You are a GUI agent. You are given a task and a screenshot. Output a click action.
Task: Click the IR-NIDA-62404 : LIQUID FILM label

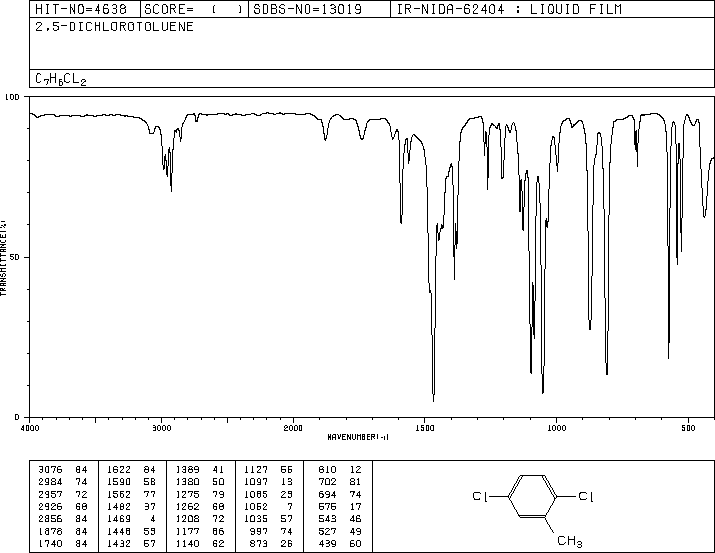point(509,9)
